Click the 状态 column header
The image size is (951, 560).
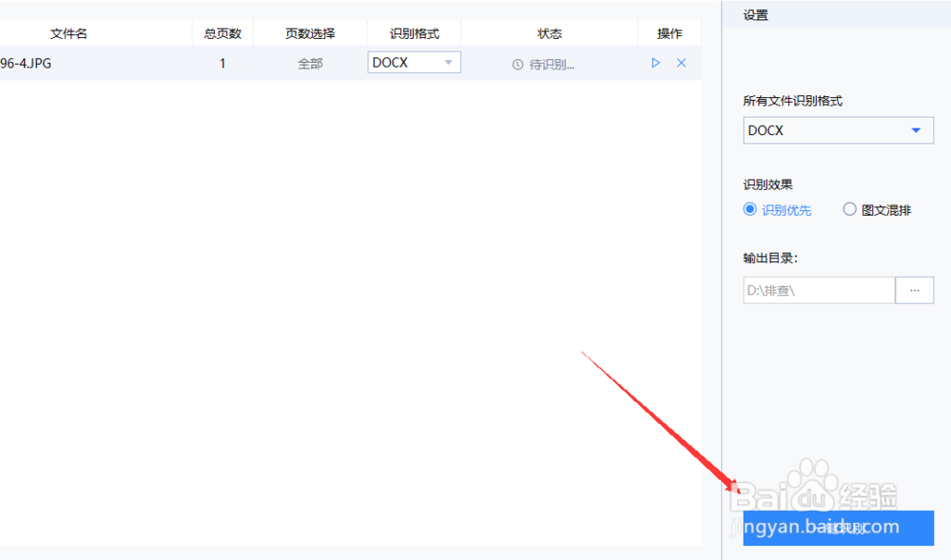[550, 32]
